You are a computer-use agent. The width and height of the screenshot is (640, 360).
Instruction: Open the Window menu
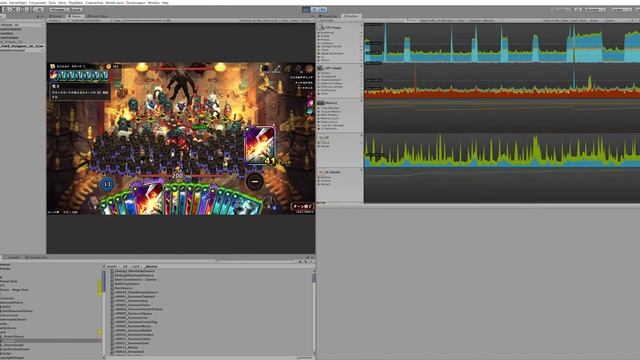click(x=153, y=2)
